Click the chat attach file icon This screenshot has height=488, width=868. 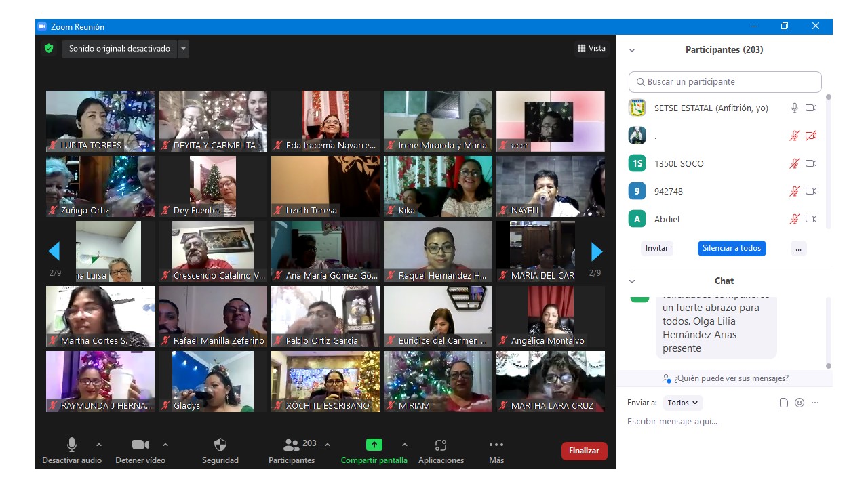(x=784, y=403)
